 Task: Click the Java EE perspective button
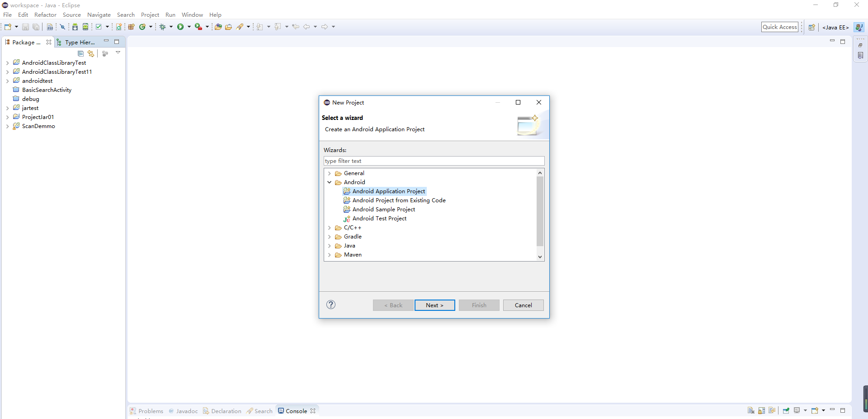pyautogui.click(x=835, y=27)
